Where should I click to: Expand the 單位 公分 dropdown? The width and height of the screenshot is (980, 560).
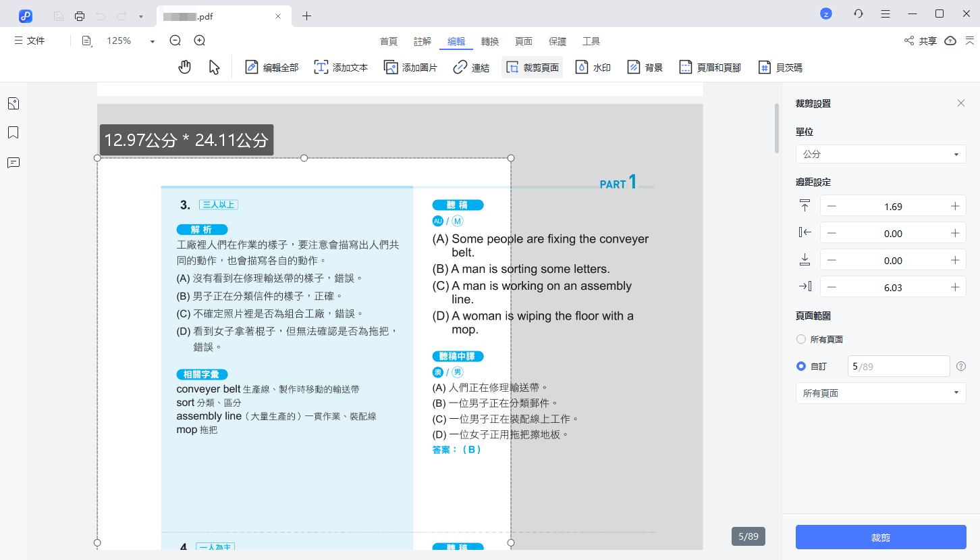pos(881,154)
